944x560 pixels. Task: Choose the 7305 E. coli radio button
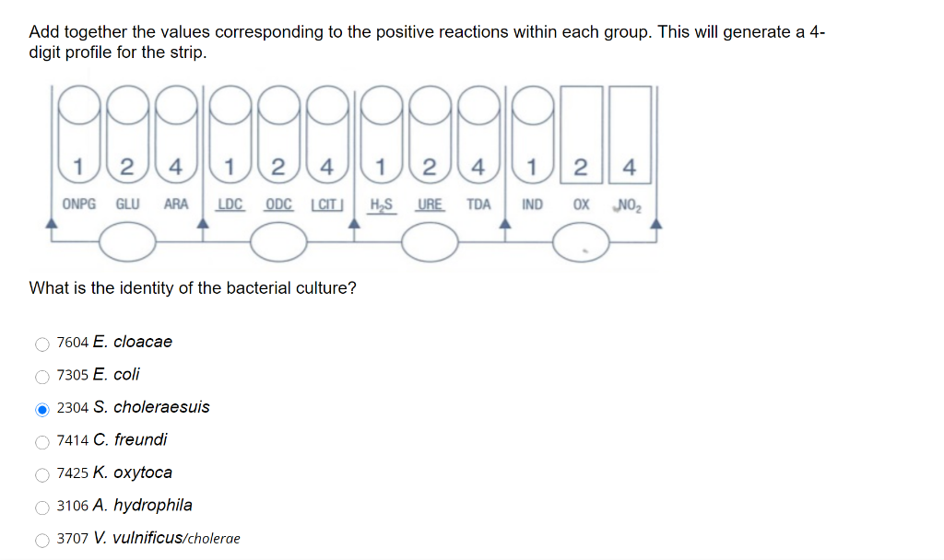tap(41, 375)
